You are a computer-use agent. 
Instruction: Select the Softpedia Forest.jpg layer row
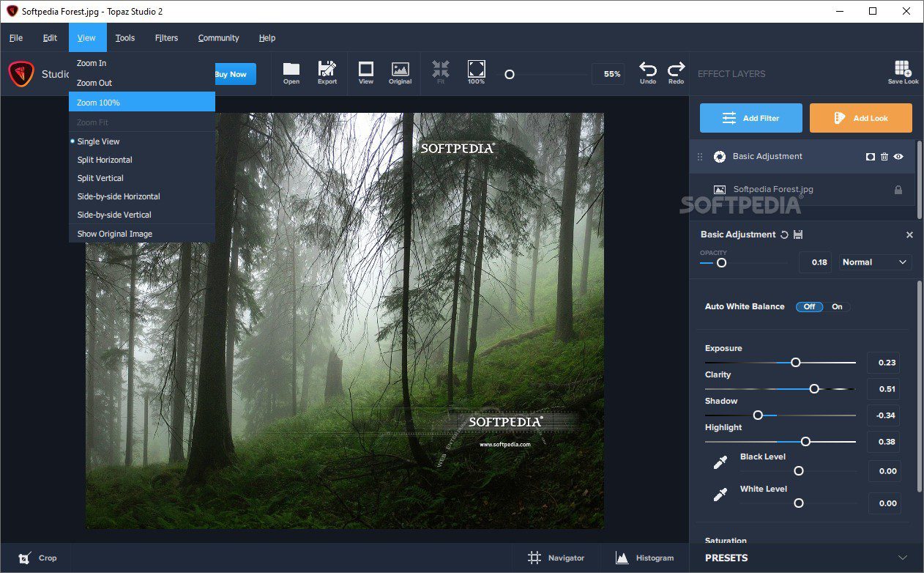(x=802, y=190)
